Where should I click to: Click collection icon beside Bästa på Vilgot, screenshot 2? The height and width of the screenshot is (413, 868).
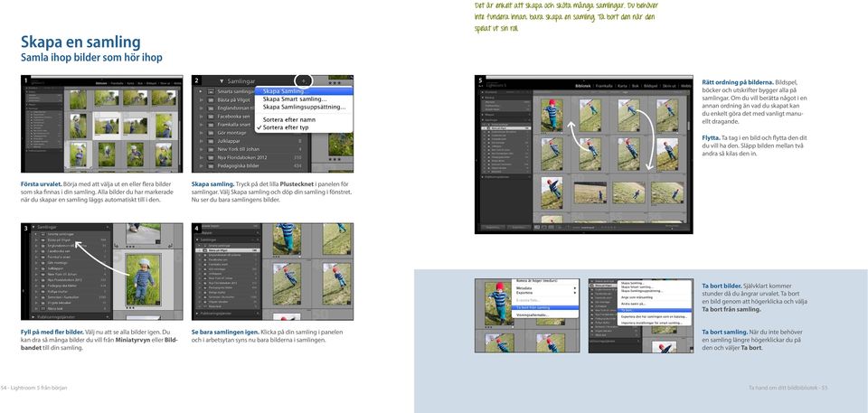coord(211,99)
